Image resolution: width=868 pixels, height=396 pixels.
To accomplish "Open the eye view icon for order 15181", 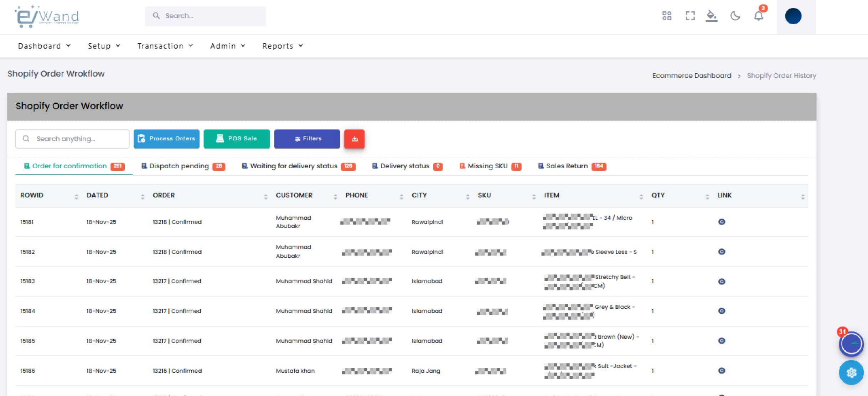I will tap(722, 222).
